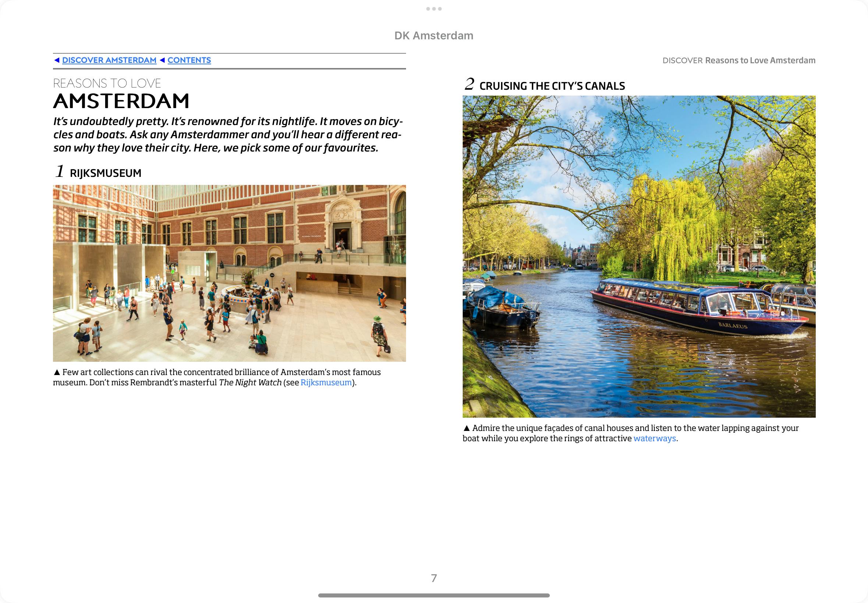
Task: Go to the CONTENTS link
Action: pos(189,60)
